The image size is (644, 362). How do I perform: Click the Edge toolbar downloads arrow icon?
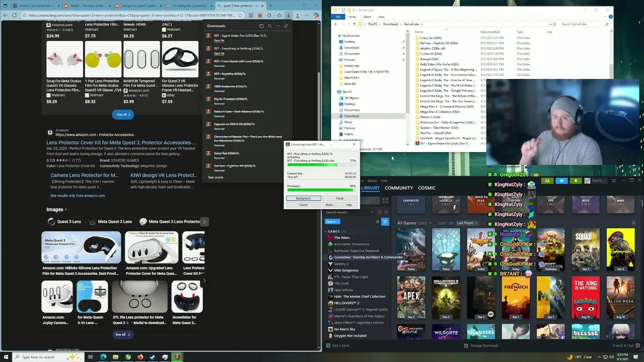pos(288,15)
